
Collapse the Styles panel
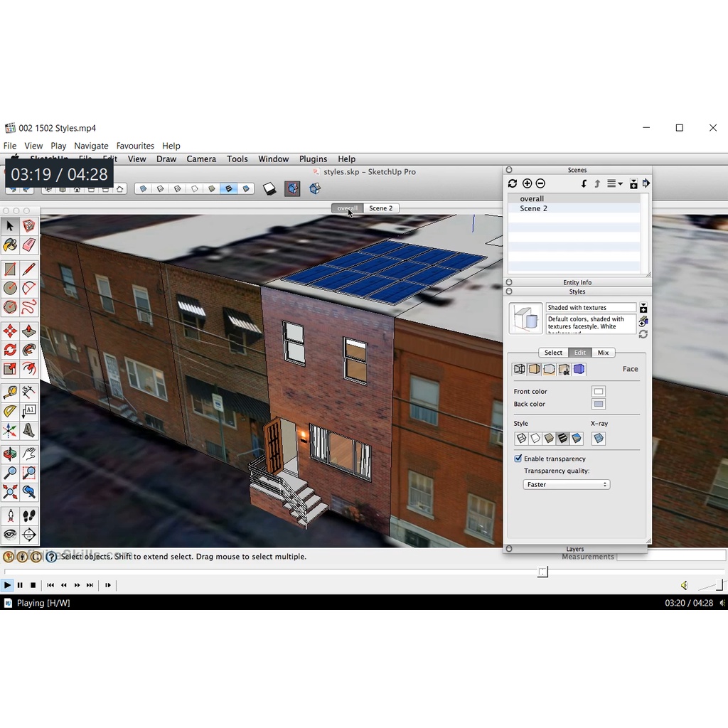(509, 291)
